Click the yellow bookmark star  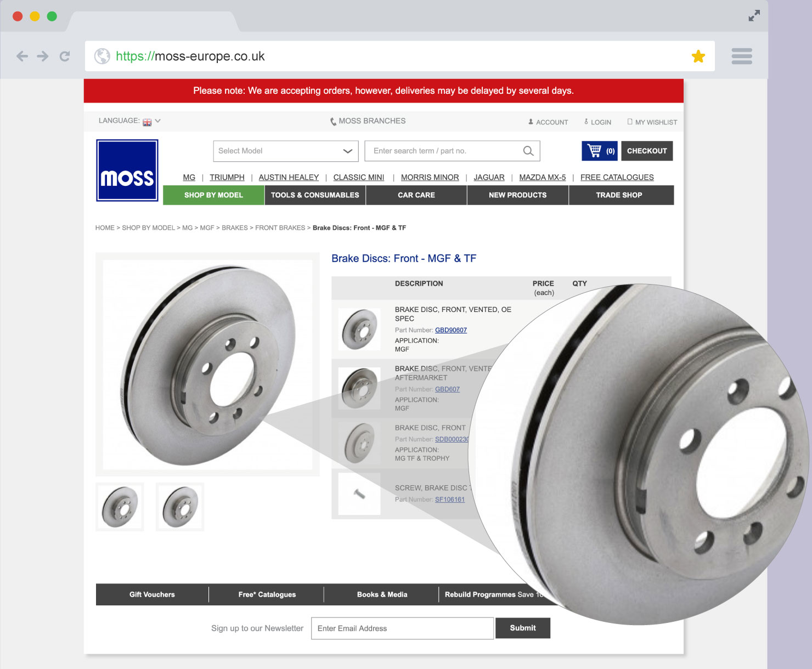click(698, 56)
